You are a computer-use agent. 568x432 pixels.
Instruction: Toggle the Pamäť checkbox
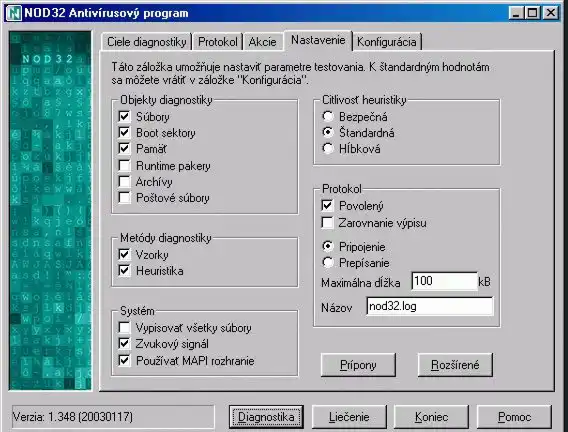(124, 148)
